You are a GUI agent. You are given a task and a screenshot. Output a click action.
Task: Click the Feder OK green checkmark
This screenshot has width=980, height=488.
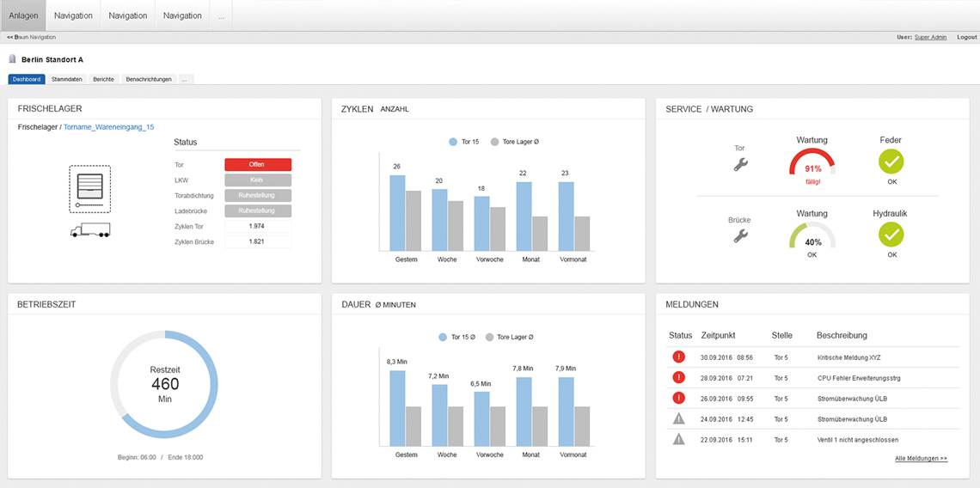(891, 162)
